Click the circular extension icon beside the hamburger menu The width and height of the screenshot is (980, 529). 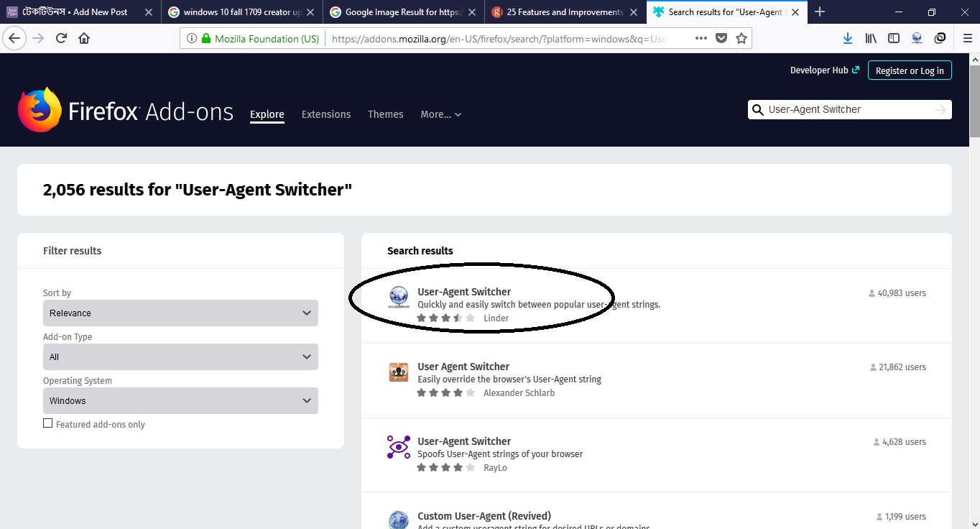click(940, 39)
